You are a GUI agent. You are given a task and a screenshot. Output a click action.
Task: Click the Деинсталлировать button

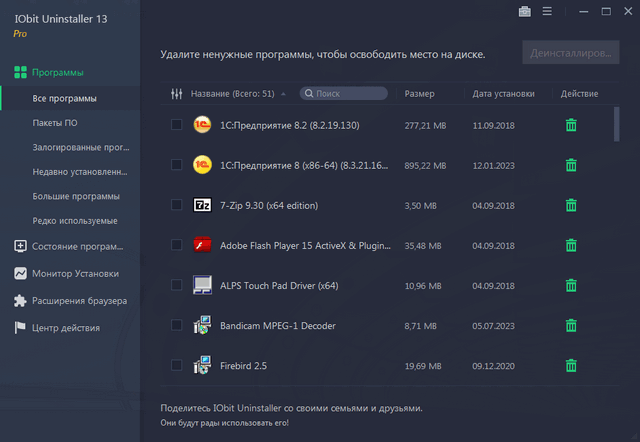570,54
